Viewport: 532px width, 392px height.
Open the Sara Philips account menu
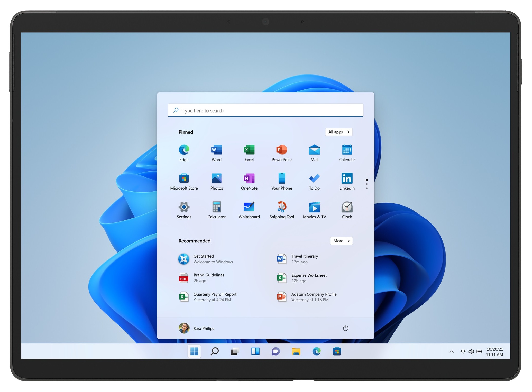[197, 328]
